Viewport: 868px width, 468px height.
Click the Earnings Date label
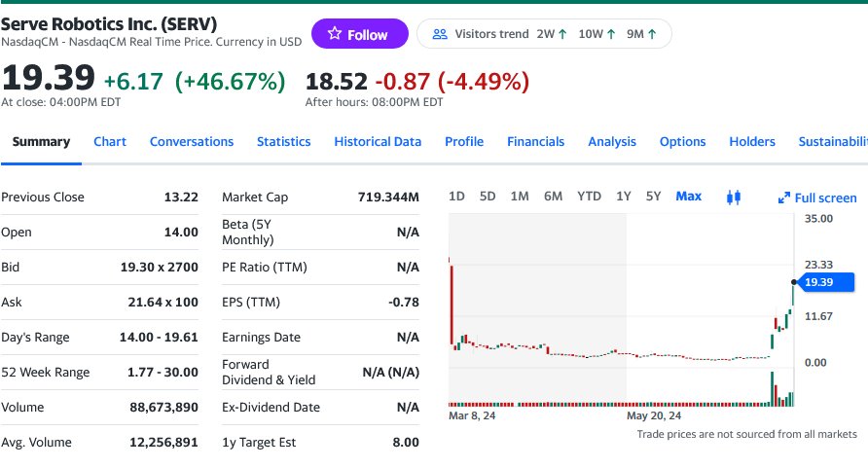pos(262,337)
